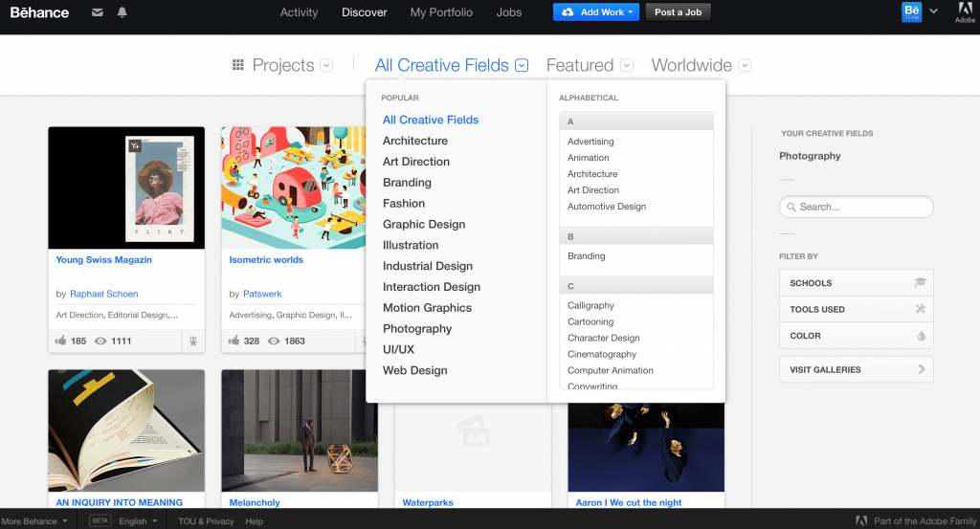Viewport: 980px width, 529px height.
Task: Open the Isometric worlds project link
Action: click(x=266, y=260)
